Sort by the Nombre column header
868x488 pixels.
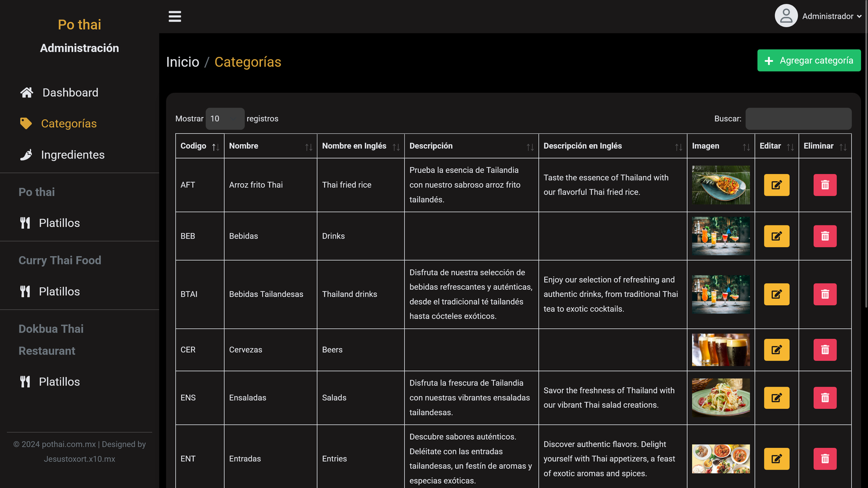pyautogui.click(x=270, y=146)
